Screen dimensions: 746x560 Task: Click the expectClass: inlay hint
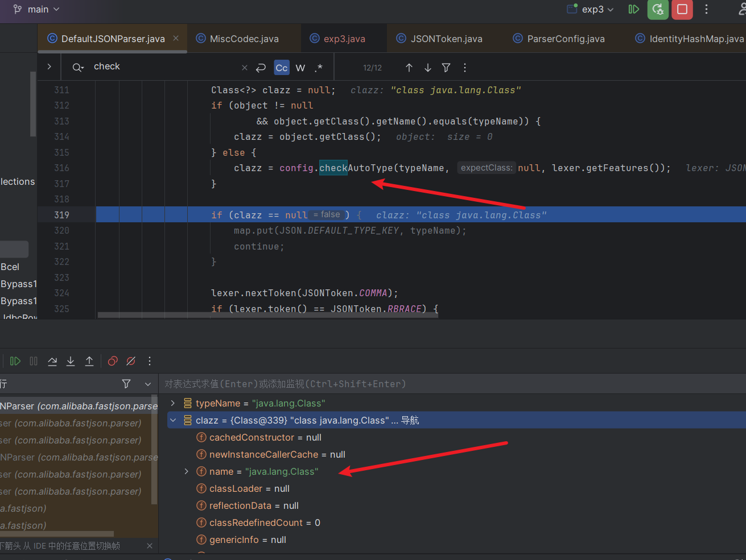487,168
